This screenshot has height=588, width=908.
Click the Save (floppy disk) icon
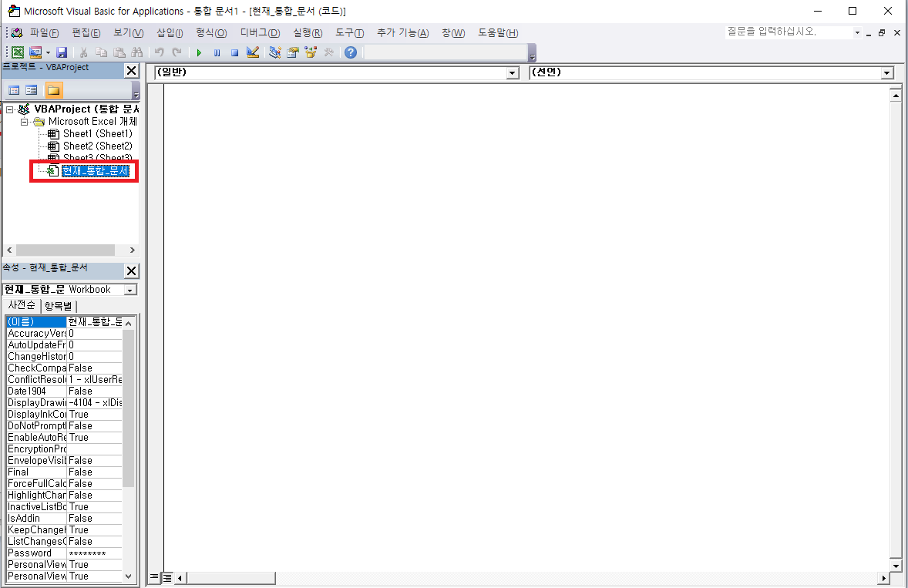click(x=62, y=52)
